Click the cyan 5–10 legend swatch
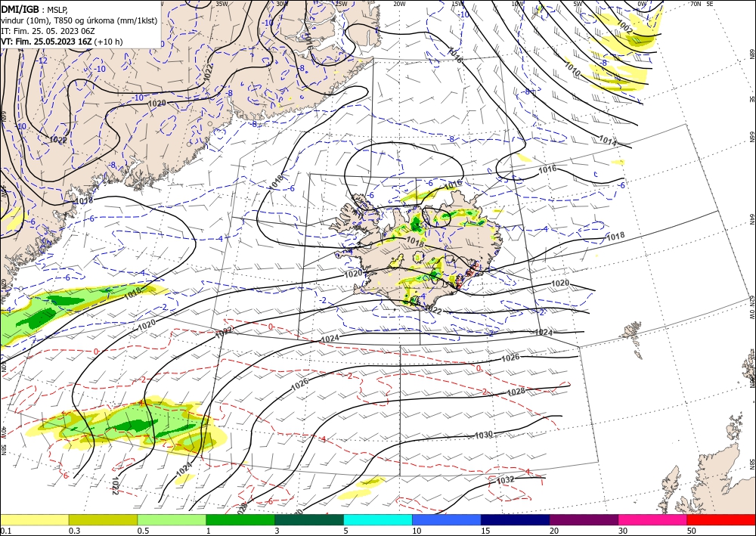Screen dimensions: 756x536 point(378,519)
